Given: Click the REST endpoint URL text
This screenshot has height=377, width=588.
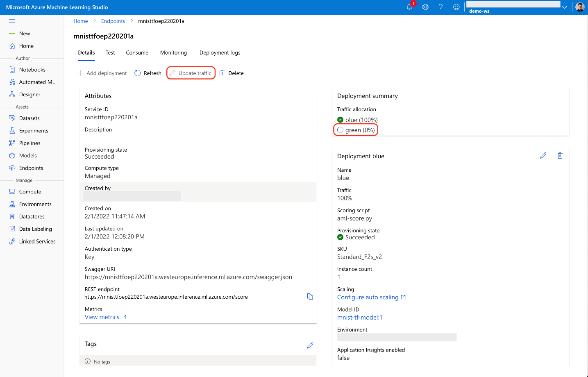Looking at the screenshot, I should point(166,297).
